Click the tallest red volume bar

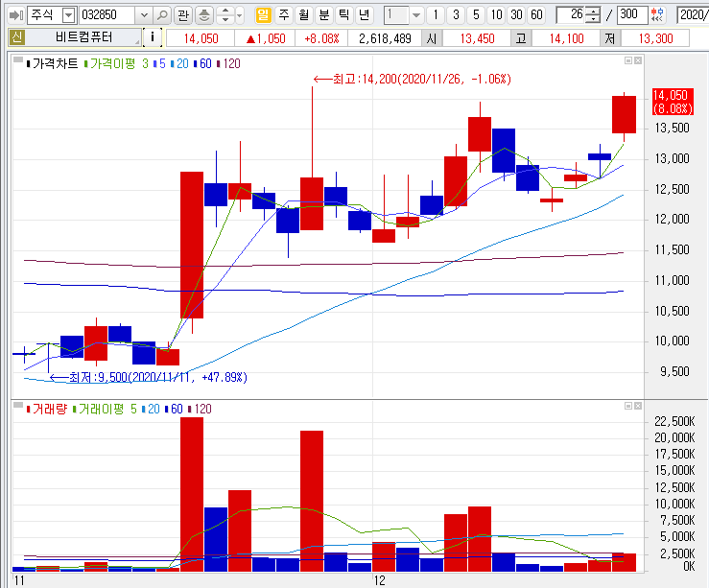click(192, 494)
